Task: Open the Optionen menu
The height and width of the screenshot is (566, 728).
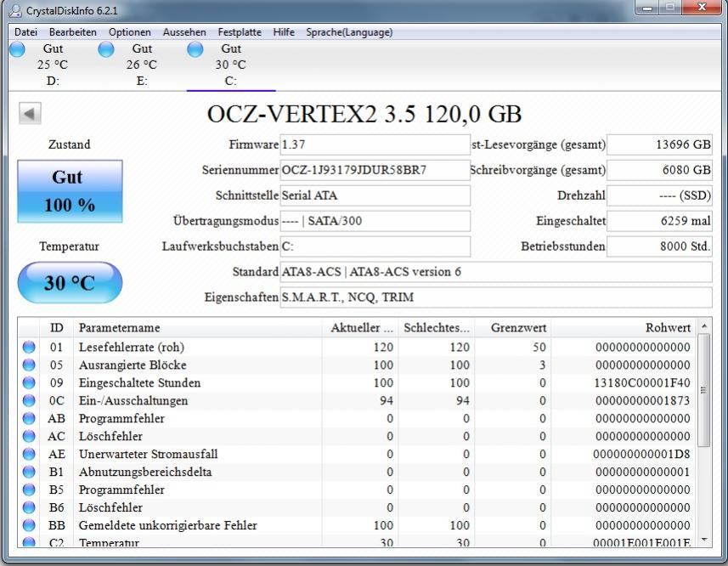Action: pyautogui.click(x=130, y=32)
